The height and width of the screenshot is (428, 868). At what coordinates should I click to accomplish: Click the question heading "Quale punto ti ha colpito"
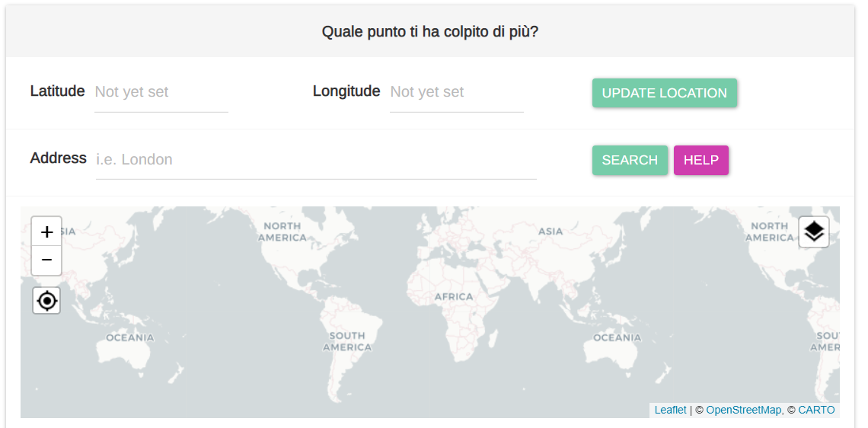[x=430, y=32]
